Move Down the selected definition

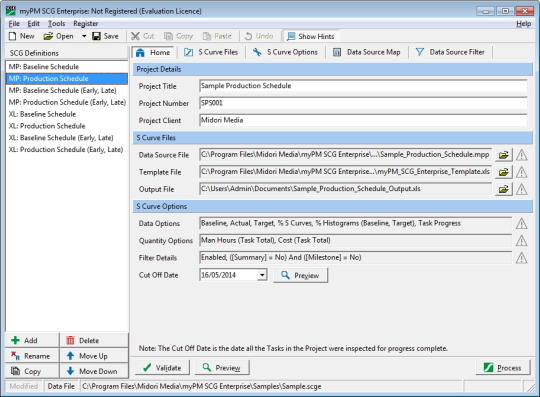pyautogui.click(x=94, y=372)
